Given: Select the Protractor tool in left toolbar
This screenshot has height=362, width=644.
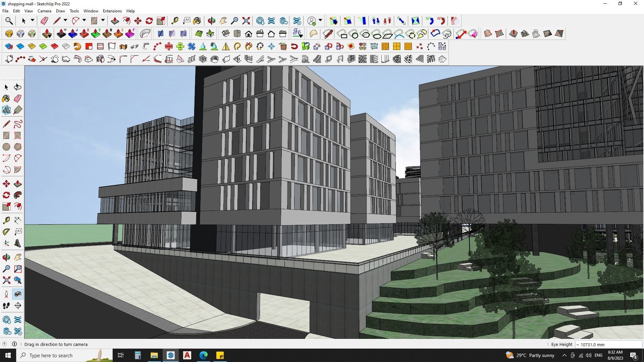Looking at the screenshot, I should pyautogui.click(x=6, y=232).
